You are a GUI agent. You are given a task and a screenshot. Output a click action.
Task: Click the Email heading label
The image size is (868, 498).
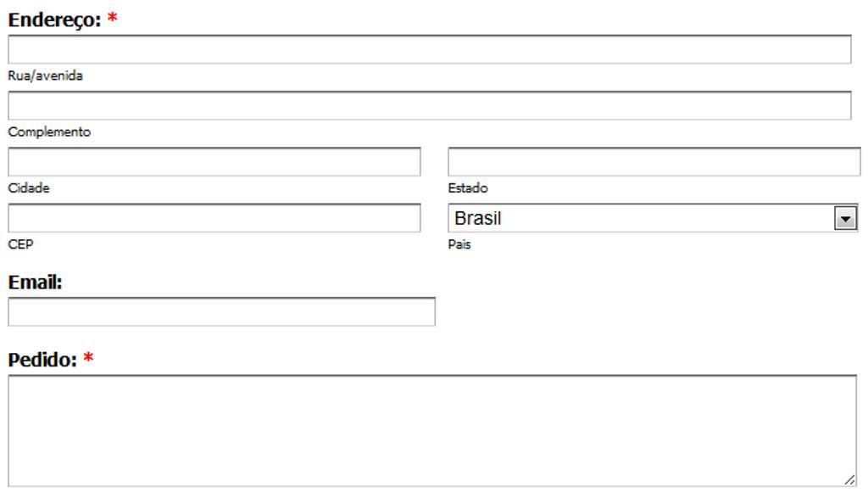point(35,283)
